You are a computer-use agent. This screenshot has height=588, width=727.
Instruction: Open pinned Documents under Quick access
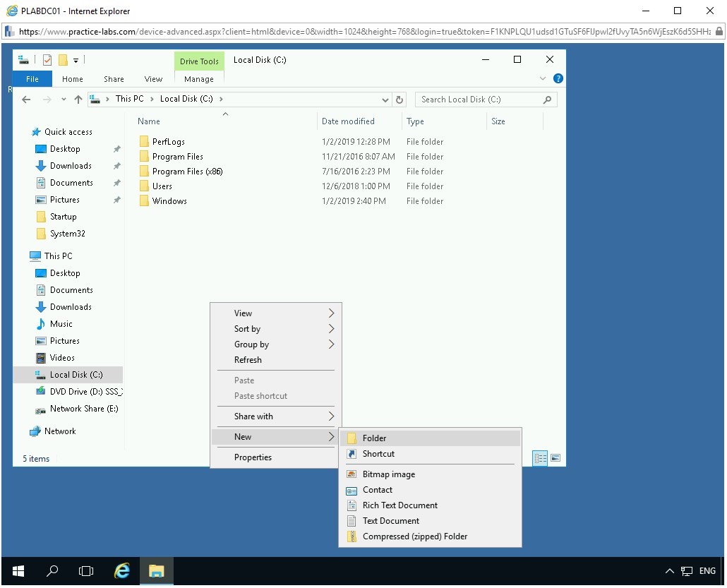[71, 183]
